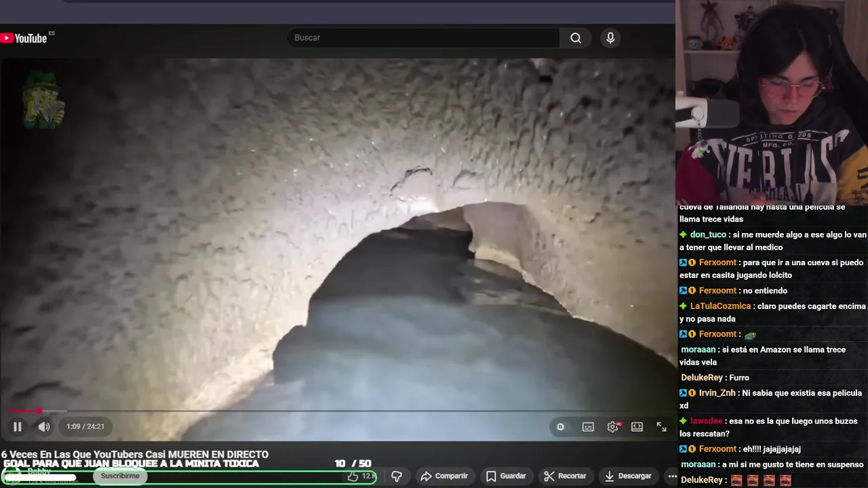Viewport: 868px width, 488px height.
Task: Click the green badge beside lawsdee
Action: (684, 421)
